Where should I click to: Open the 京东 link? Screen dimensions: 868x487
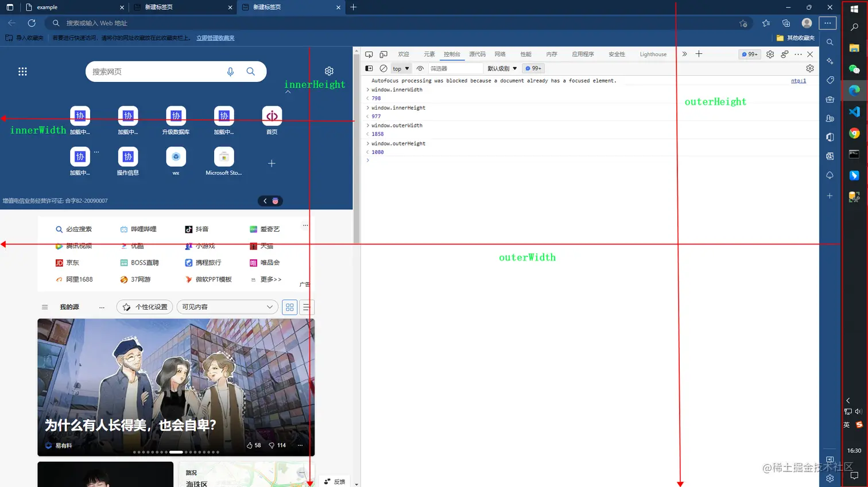coord(67,263)
